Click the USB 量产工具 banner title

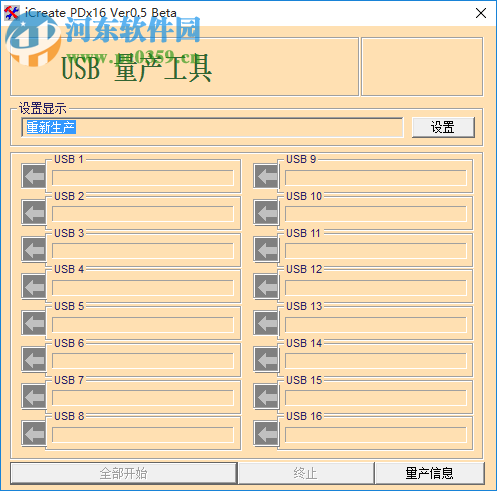[x=137, y=68]
